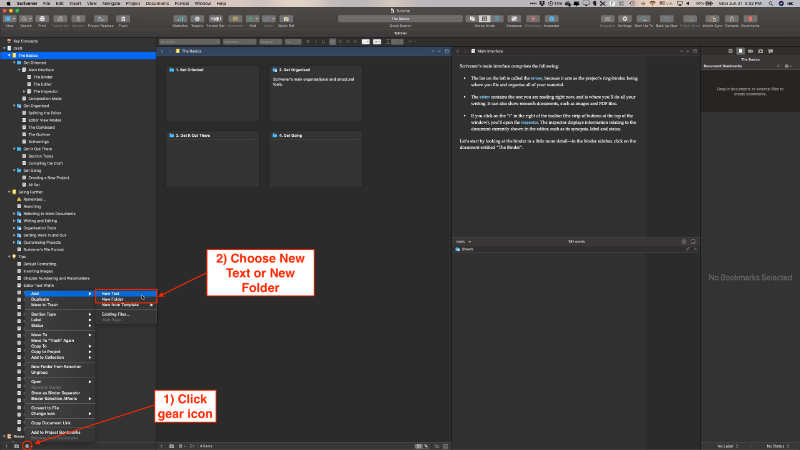Click the Find toolbar icon
The width and height of the screenshot is (800, 450).
[x=252, y=19]
